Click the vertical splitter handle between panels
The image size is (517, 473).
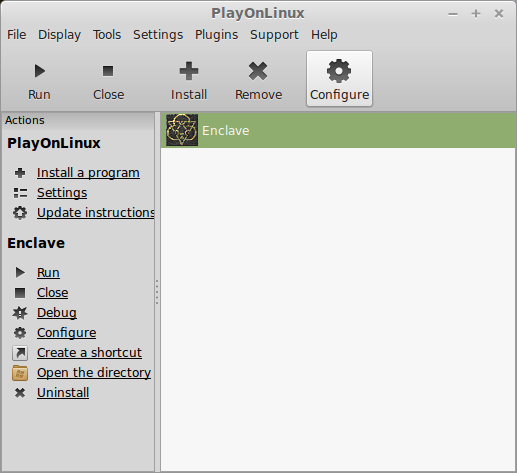coord(157,292)
